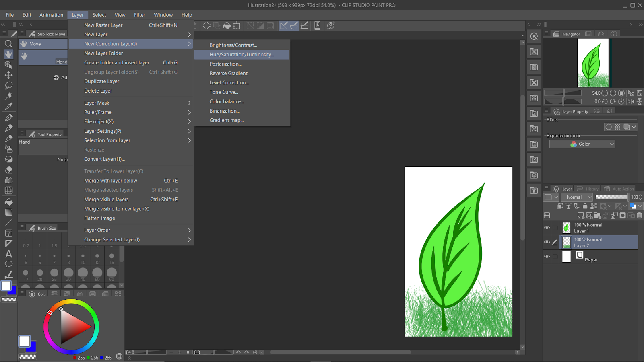Open the Normal blending mode dropdown
644x362 pixels.
[x=578, y=197]
